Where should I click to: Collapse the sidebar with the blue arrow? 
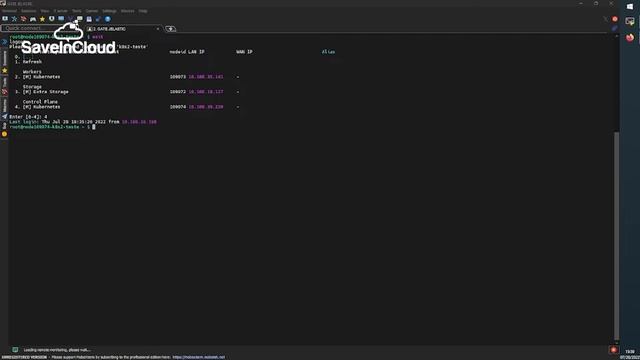(4, 42)
